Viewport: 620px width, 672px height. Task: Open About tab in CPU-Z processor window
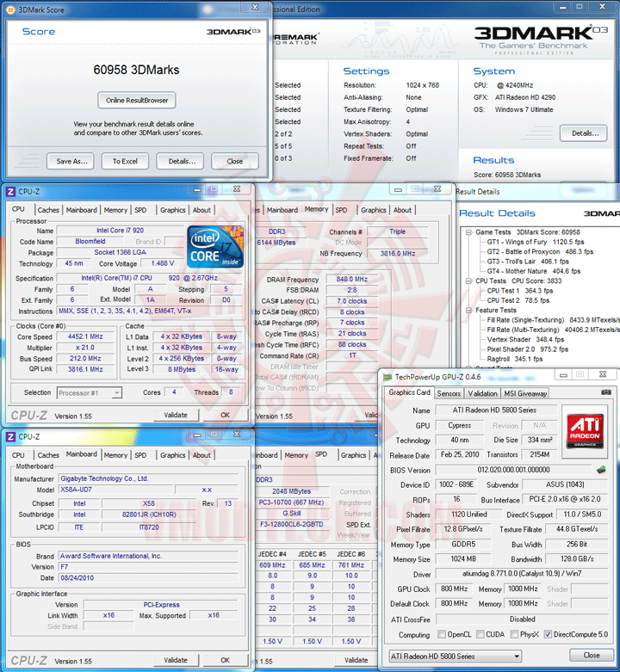click(201, 210)
